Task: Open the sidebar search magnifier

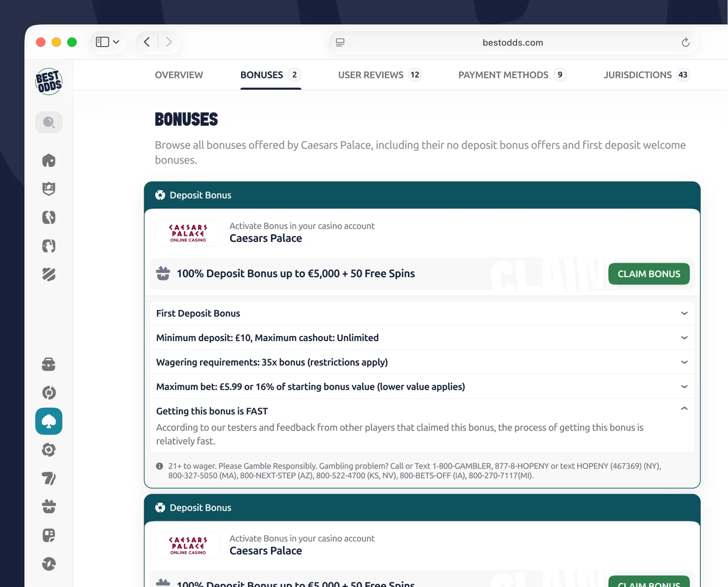Action: (x=49, y=122)
